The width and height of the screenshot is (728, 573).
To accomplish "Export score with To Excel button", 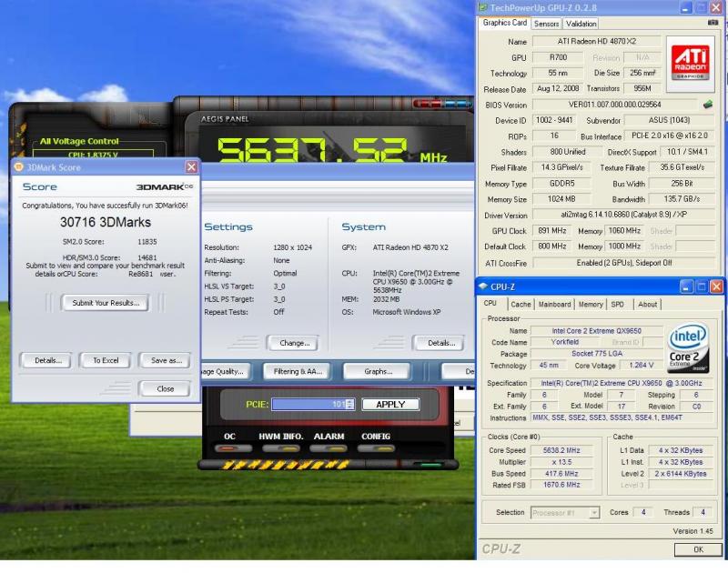I will (106, 360).
